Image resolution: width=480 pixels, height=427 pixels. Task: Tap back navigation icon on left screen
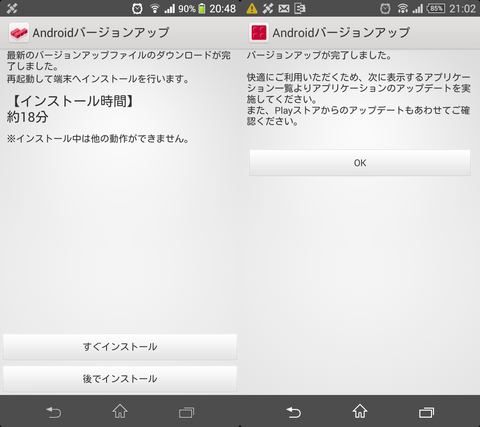pos(54,412)
